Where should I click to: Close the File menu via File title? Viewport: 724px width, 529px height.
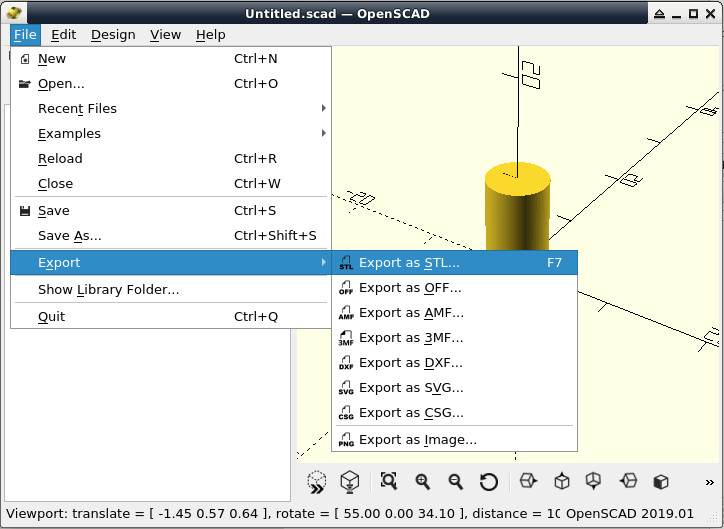point(25,35)
